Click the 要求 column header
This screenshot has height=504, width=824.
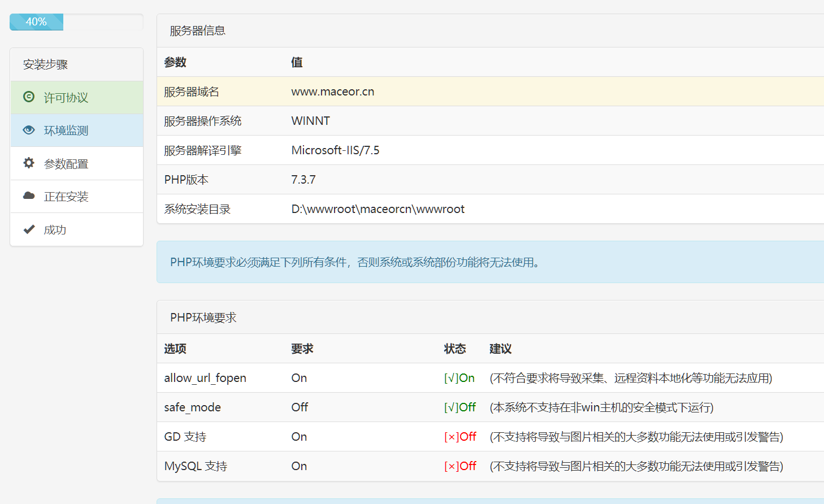[302, 349]
